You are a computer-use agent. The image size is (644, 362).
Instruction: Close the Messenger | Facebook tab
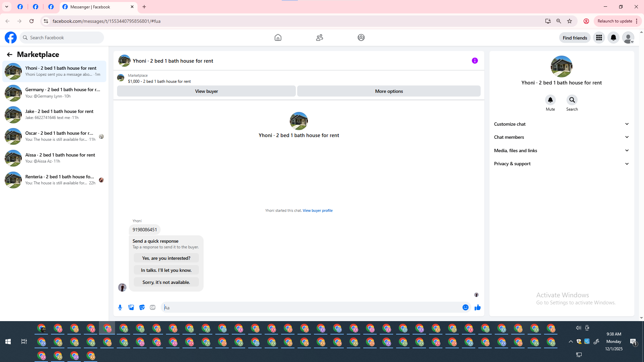(x=132, y=7)
